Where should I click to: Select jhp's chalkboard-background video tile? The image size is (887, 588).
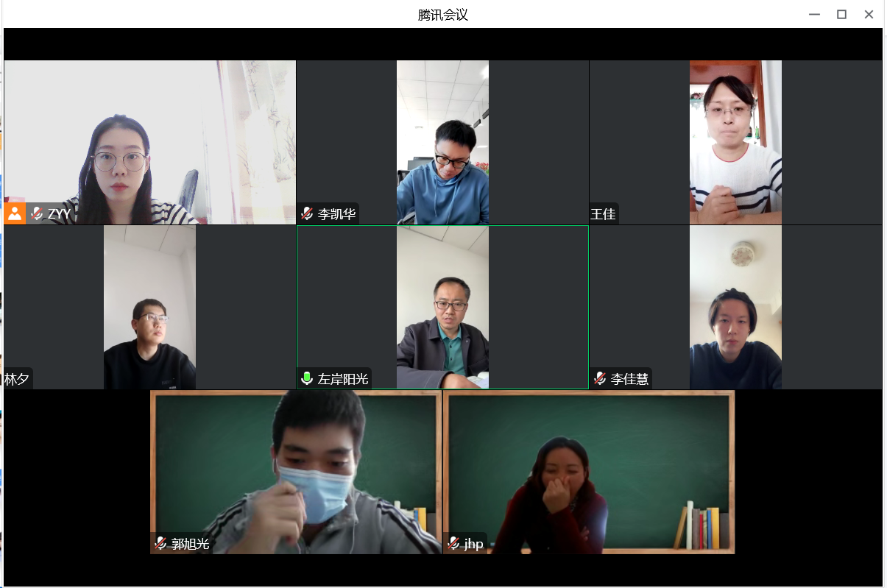(589, 472)
